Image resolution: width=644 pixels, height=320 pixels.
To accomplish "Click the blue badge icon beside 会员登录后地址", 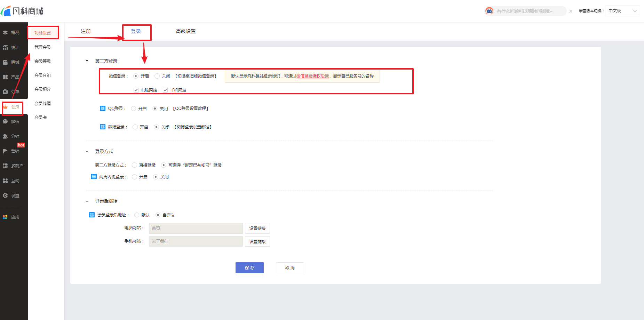I will pyautogui.click(x=92, y=215).
